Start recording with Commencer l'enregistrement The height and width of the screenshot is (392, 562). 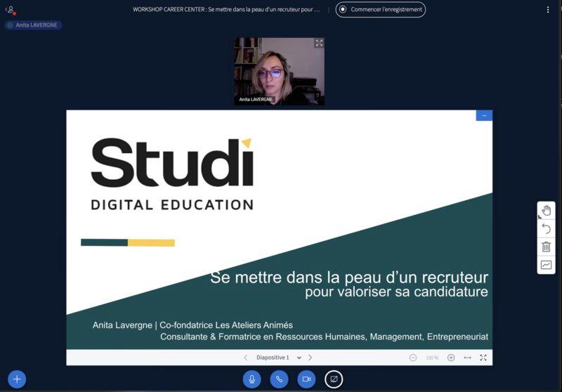click(380, 9)
